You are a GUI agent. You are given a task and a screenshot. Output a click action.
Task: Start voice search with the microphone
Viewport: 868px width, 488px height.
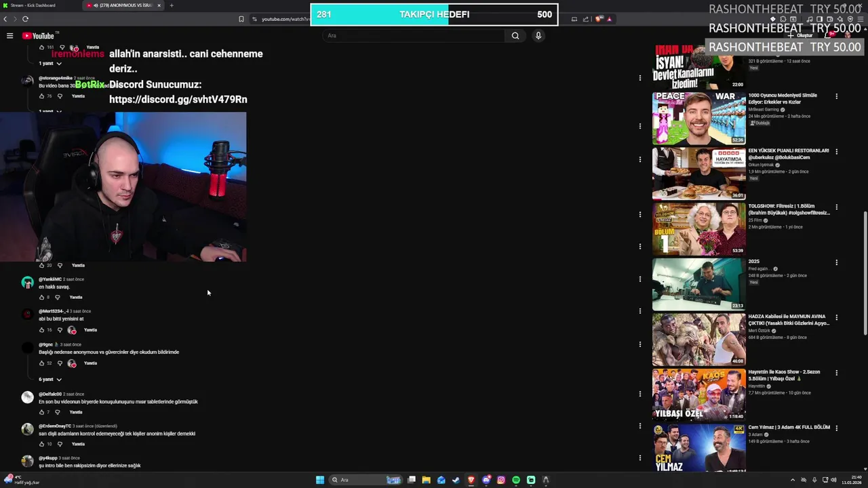coord(538,36)
